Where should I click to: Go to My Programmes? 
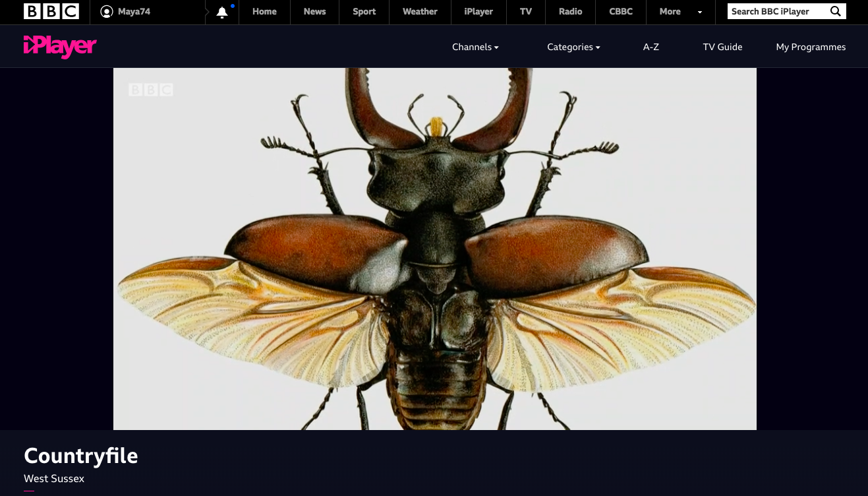pyautogui.click(x=811, y=47)
